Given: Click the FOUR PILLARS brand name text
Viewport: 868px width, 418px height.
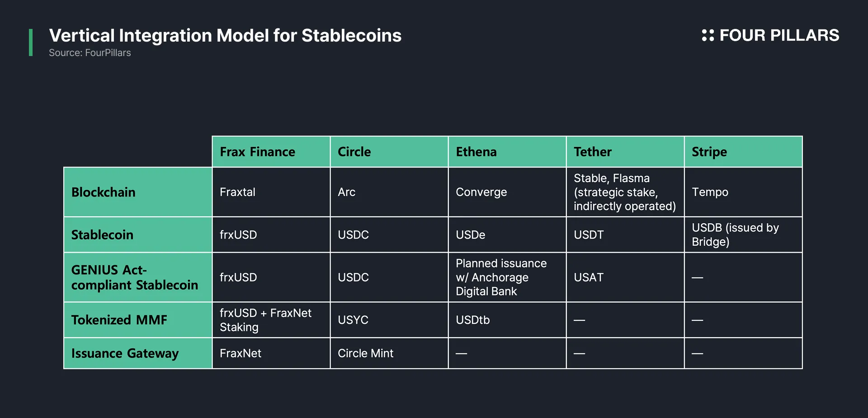Looking at the screenshot, I should [779, 35].
